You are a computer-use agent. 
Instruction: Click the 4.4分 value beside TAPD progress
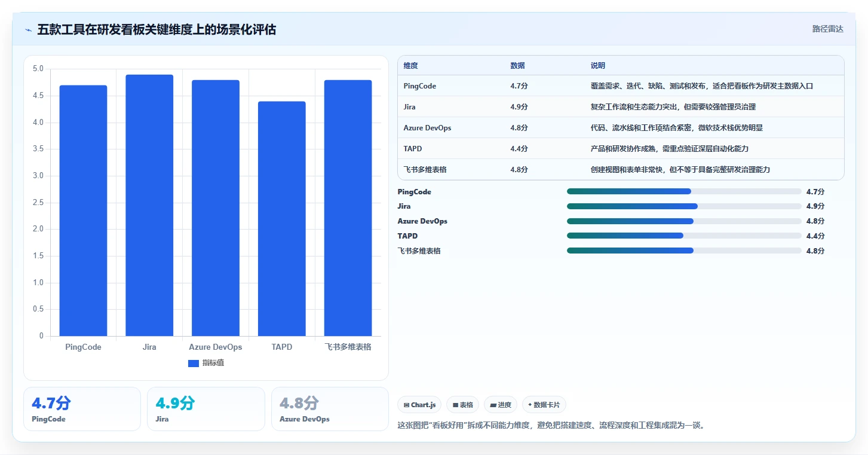[815, 236]
